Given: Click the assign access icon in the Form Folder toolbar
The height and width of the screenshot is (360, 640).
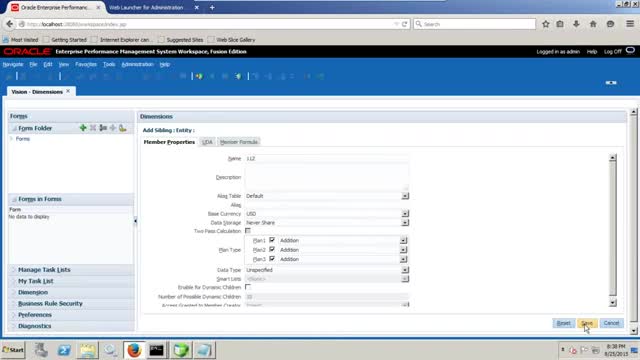Looking at the screenshot, I should (x=122, y=128).
